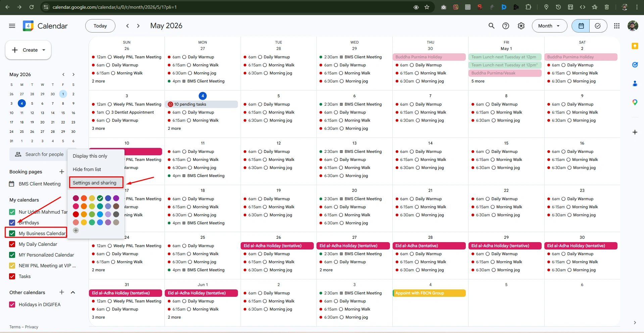Expand 5 more events on May 1

coord(478,81)
